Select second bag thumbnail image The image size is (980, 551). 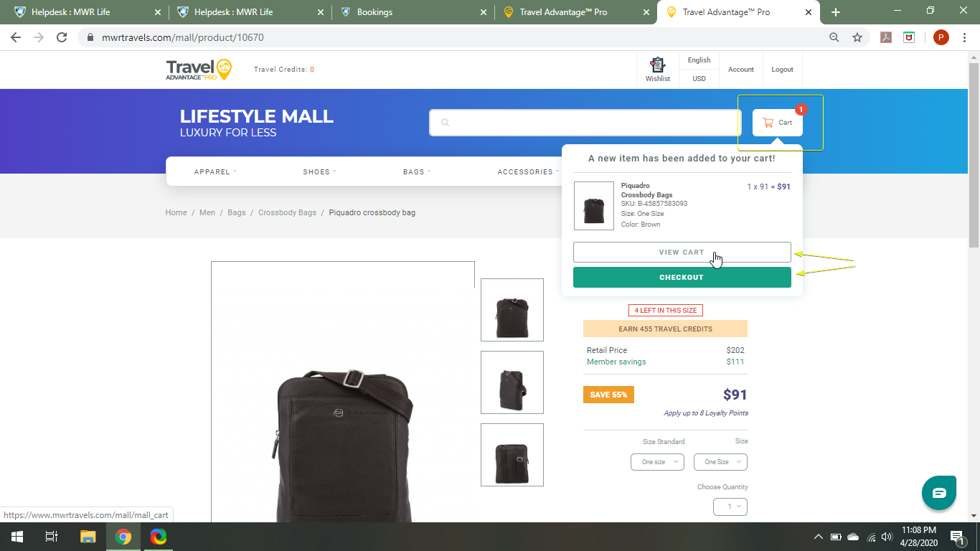coord(512,382)
